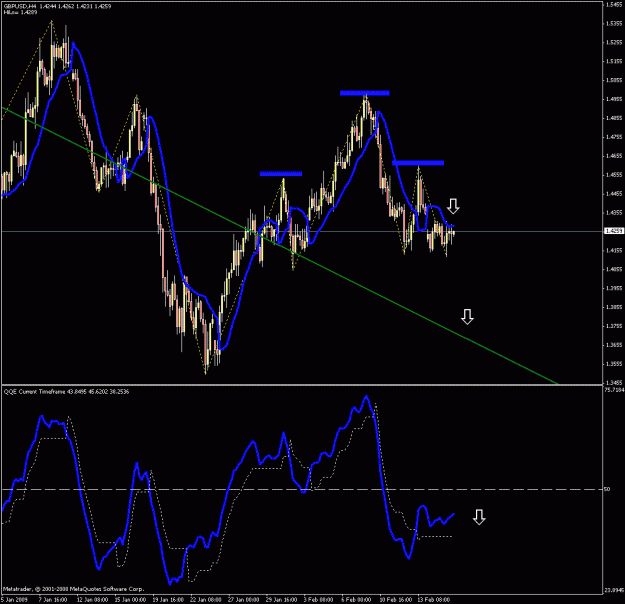Click the 29 Jan 16:00 date label
The width and height of the screenshot is (625, 604).
[281, 600]
